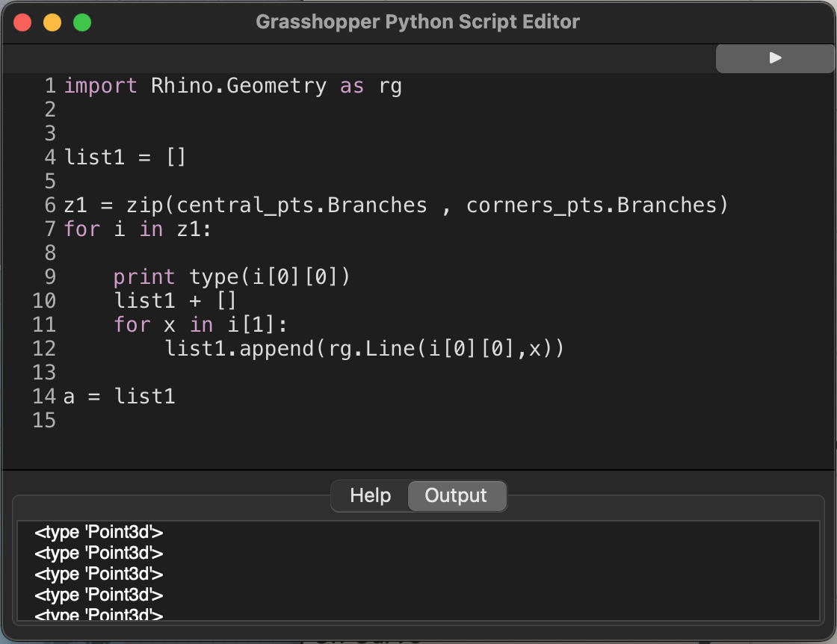Click the 'print type(i[0][0])' statement

(x=231, y=277)
